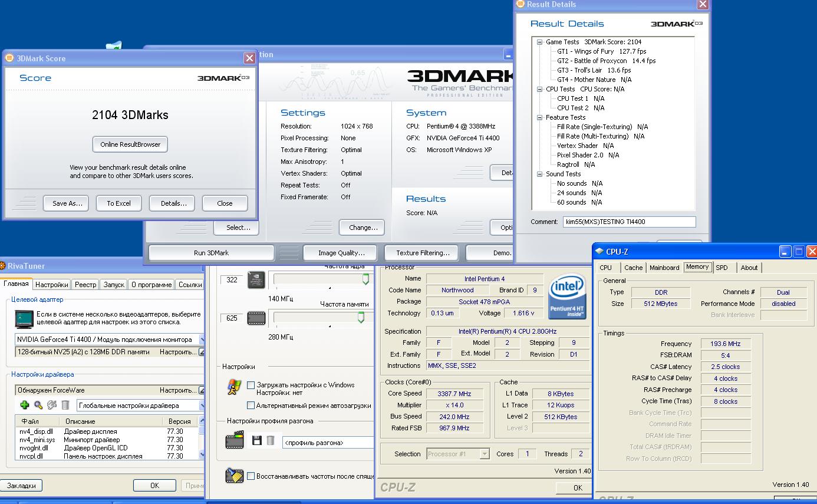Click the GPU chip icon beside the 322 field
817x504 pixels.
point(256,279)
